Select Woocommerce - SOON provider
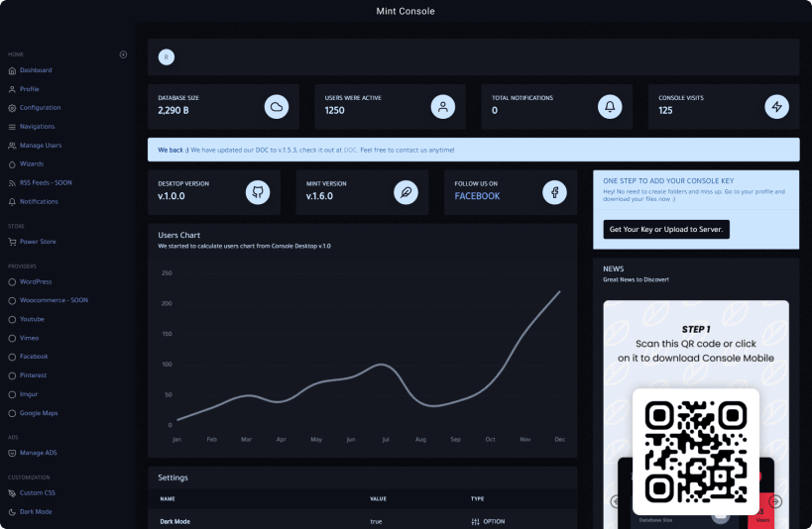Viewport: 812px width, 529px height. [54, 300]
